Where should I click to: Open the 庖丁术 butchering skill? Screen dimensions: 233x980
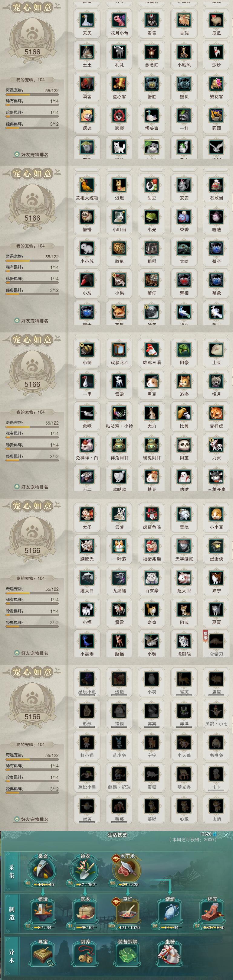click(x=127, y=870)
